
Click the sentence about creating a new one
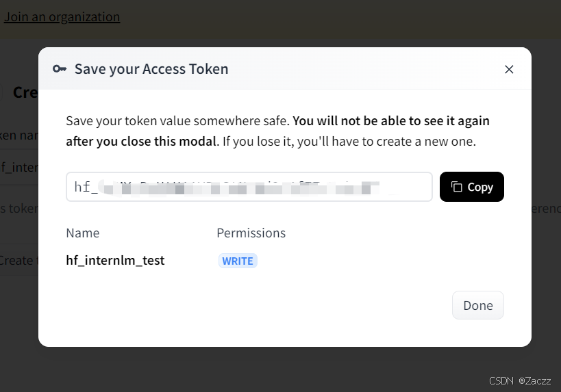349,142
